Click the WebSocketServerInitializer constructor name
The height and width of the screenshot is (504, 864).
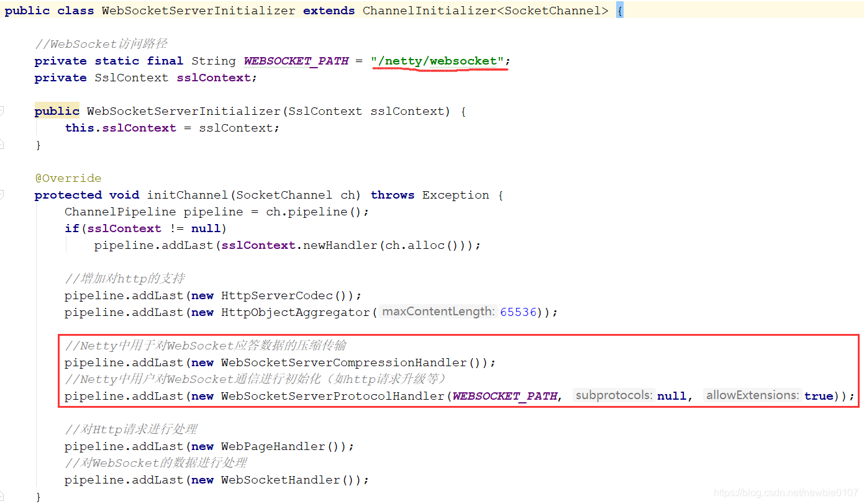point(184,111)
